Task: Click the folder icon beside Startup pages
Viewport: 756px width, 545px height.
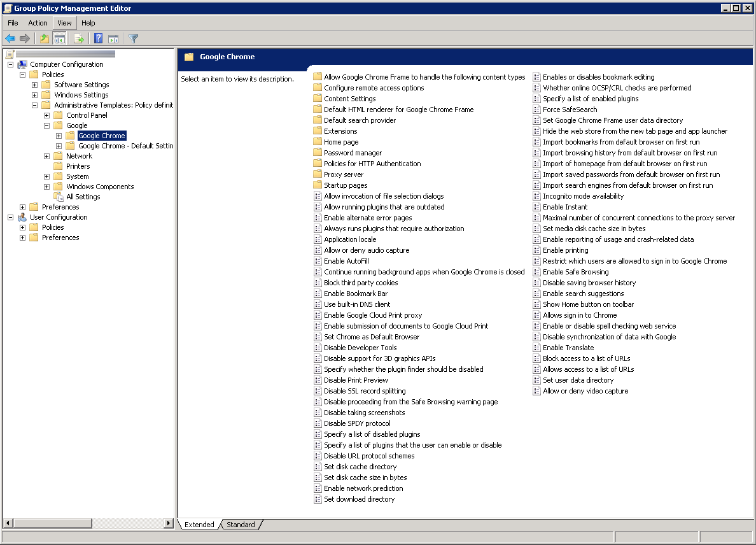Action: pyautogui.click(x=318, y=185)
